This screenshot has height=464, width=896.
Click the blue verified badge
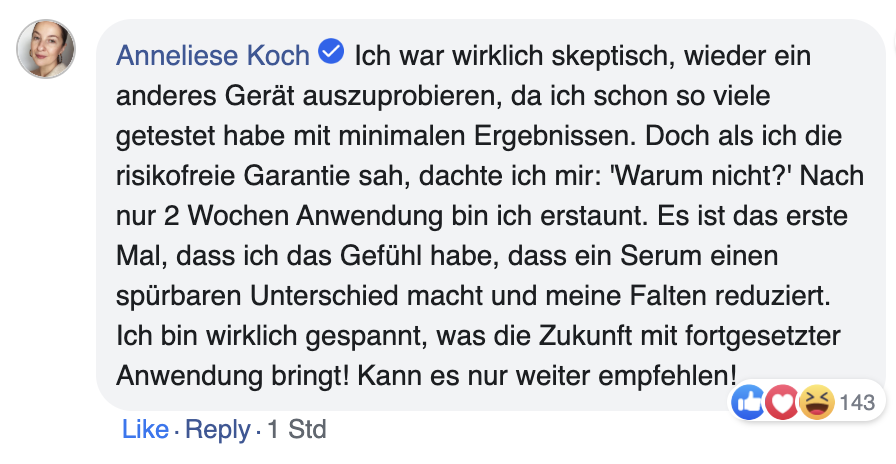[331, 51]
